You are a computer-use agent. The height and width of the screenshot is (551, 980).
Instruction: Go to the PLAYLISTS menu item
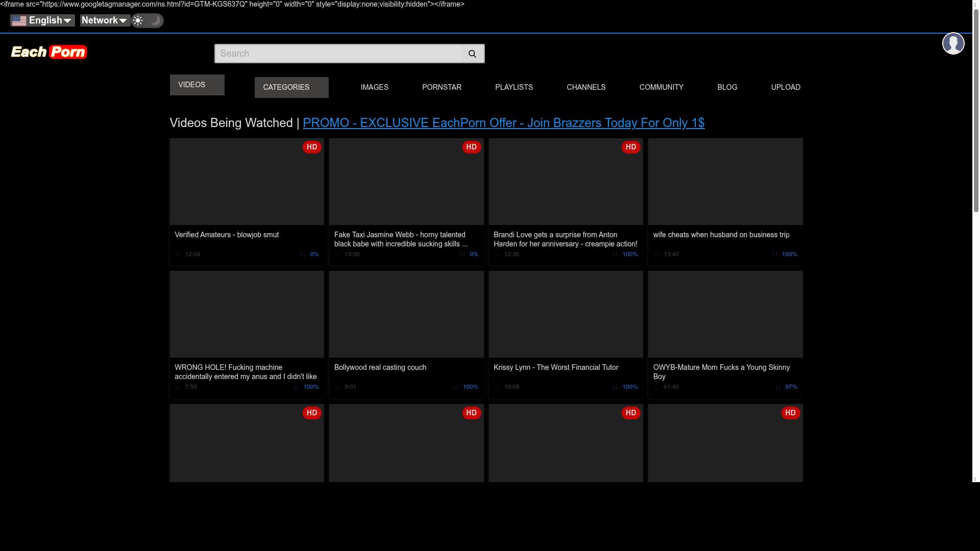coord(513,87)
